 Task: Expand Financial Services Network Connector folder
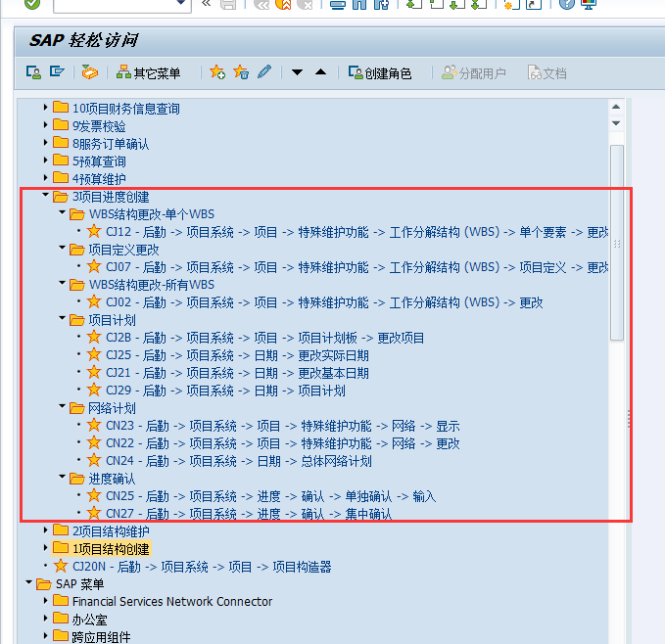pyautogui.click(x=45, y=600)
